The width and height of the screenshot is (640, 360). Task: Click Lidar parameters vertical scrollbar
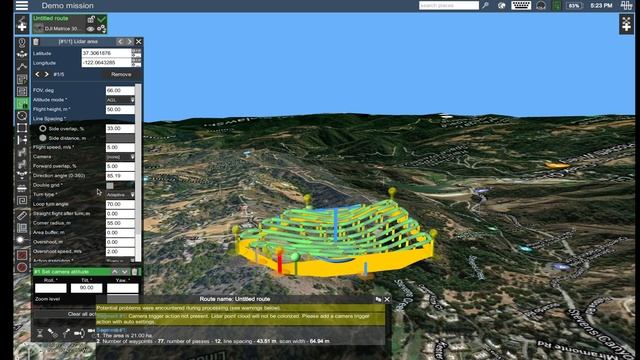click(138, 159)
